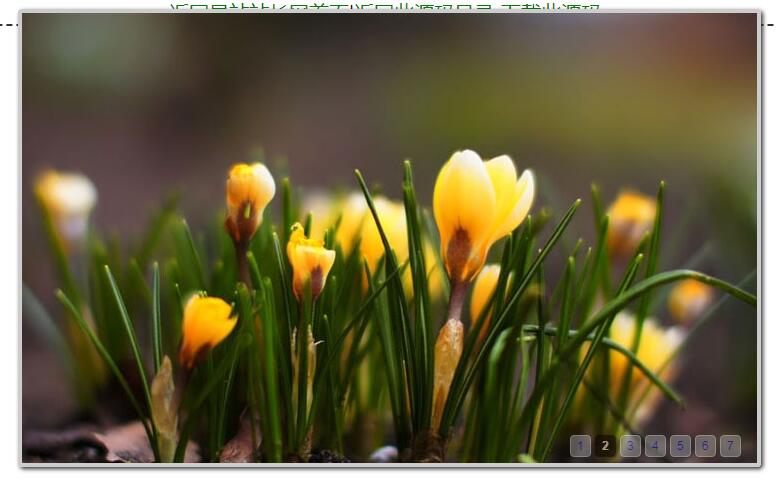776x480 pixels.
Task: Click the blurred white flower at far left
Action: tap(68, 196)
